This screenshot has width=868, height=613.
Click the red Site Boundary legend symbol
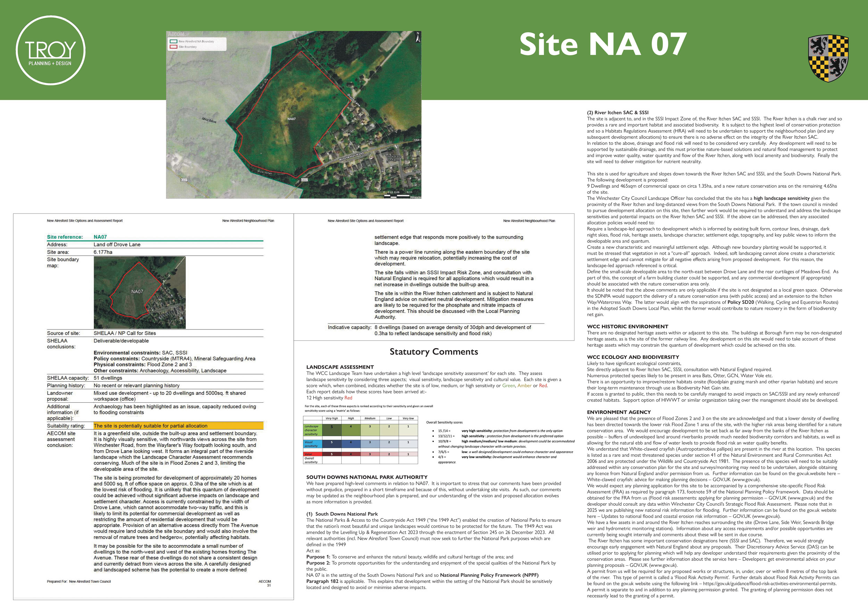[174, 47]
